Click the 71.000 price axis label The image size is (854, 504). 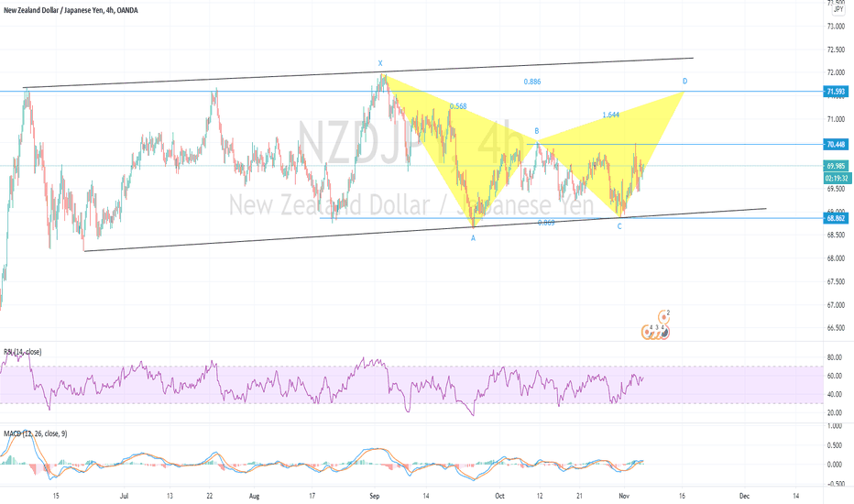836,119
